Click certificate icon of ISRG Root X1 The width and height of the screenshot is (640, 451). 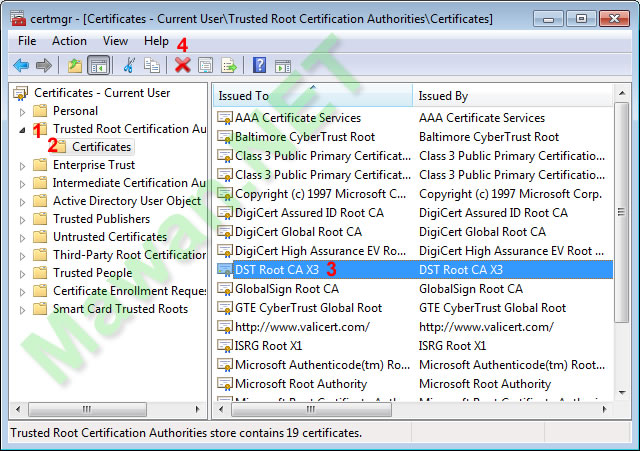[x=225, y=346]
